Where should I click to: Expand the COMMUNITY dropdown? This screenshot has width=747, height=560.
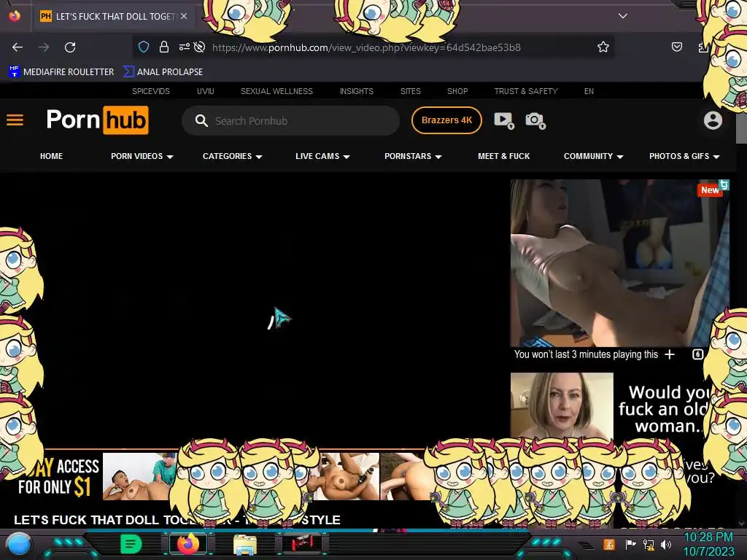click(x=594, y=156)
